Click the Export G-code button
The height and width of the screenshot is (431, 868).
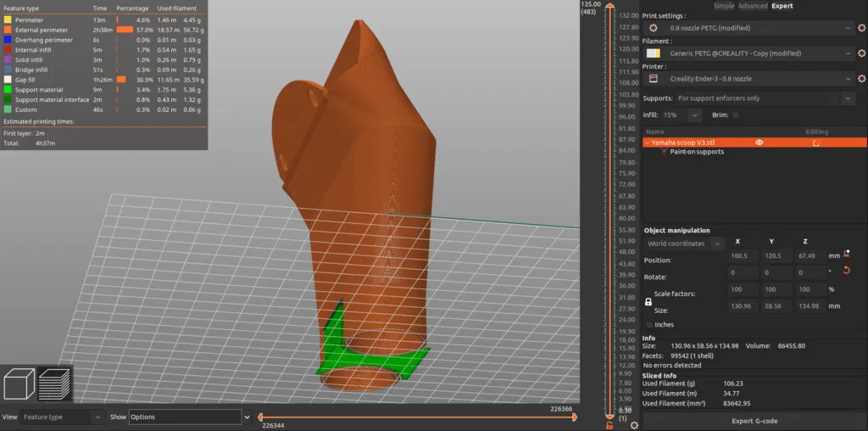[754, 421]
